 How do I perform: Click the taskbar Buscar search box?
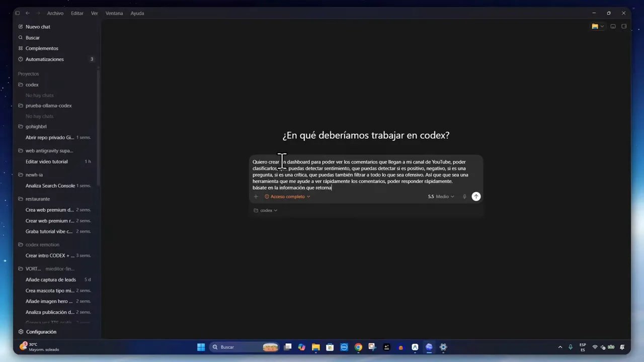pyautogui.click(x=244, y=347)
